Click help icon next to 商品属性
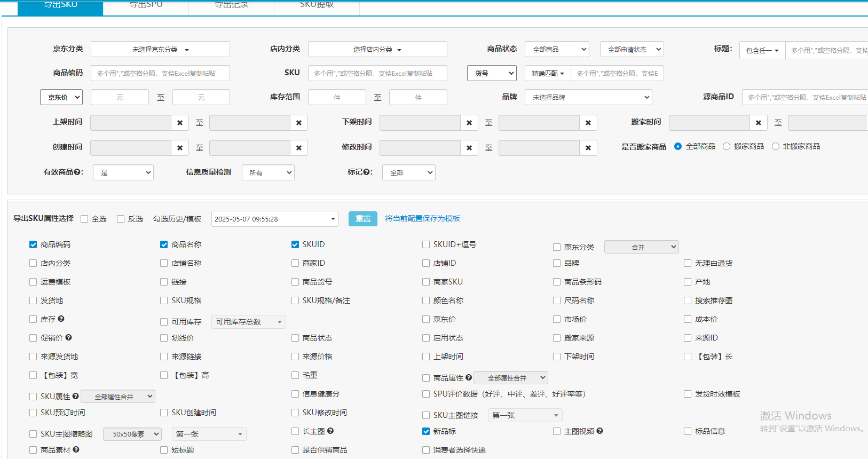This screenshot has height=459, width=868. coord(469,377)
